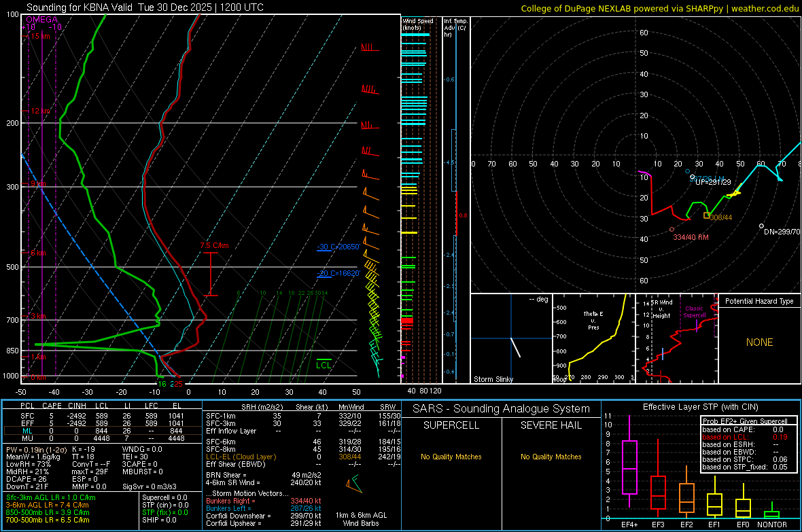The height and width of the screenshot is (532, 802).
Task: Click the 3-6km AGL LR value
Action: tap(47, 505)
